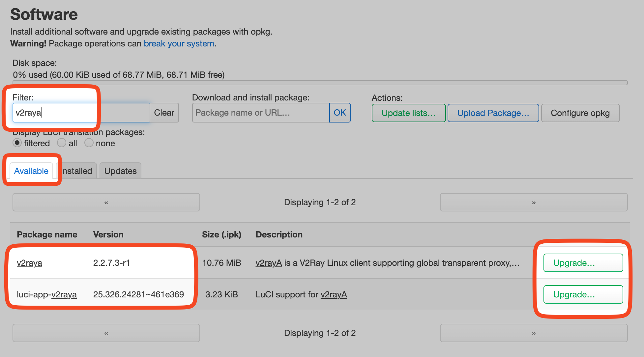Follow the break your system link
The height and width of the screenshot is (357, 644).
tap(179, 43)
